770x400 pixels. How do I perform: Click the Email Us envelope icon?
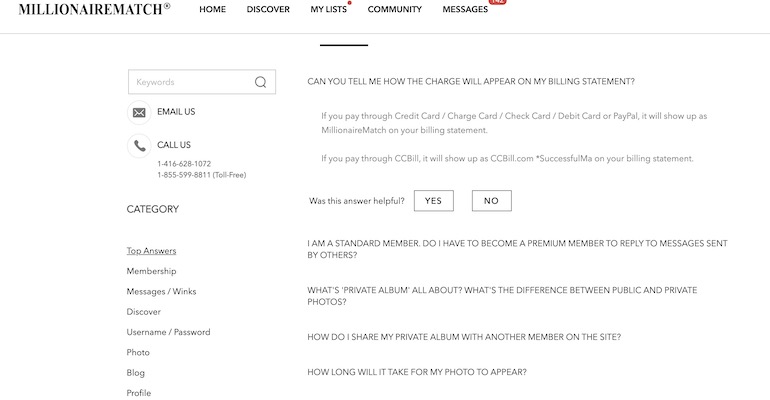click(139, 112)
